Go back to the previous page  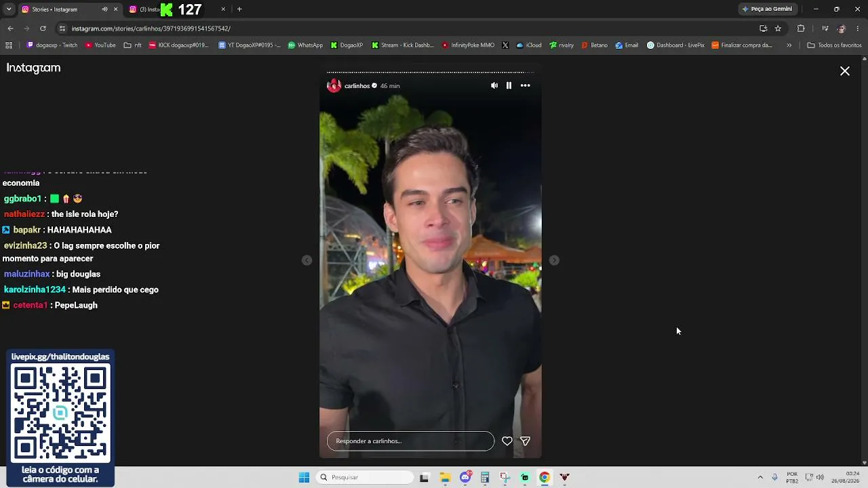coord(10,28)
